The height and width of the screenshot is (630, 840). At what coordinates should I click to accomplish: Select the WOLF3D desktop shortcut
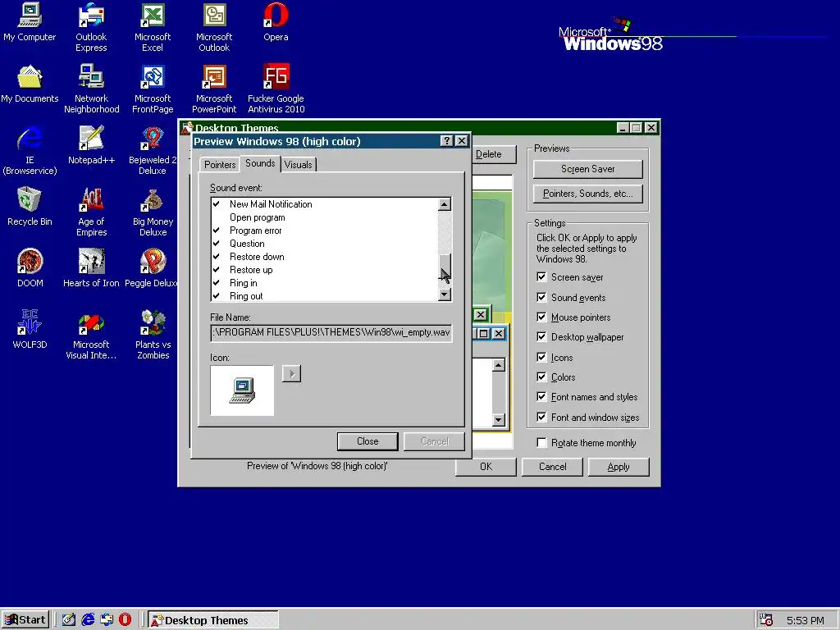click(30, 331)
